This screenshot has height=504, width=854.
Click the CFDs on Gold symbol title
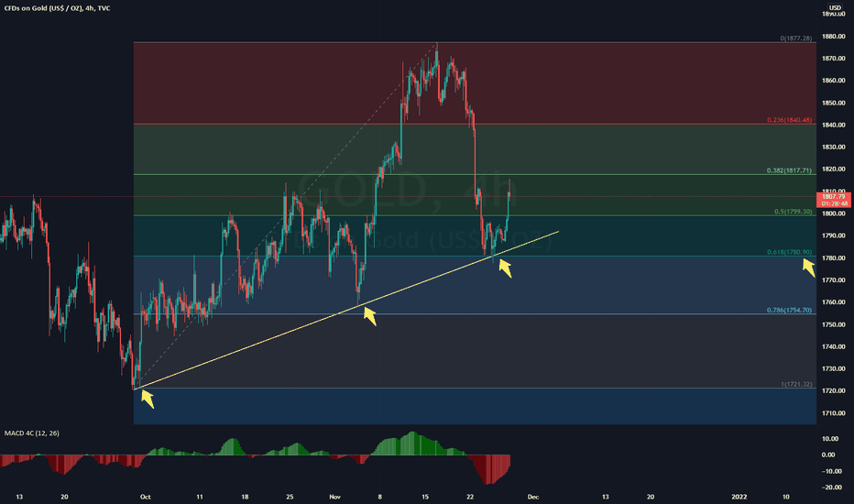click(57, 8)
